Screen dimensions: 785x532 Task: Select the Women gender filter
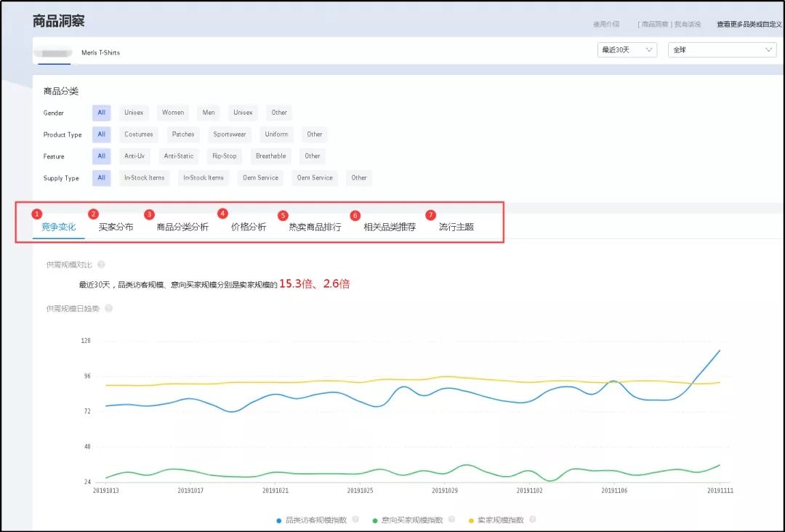(x=173, y=113)
